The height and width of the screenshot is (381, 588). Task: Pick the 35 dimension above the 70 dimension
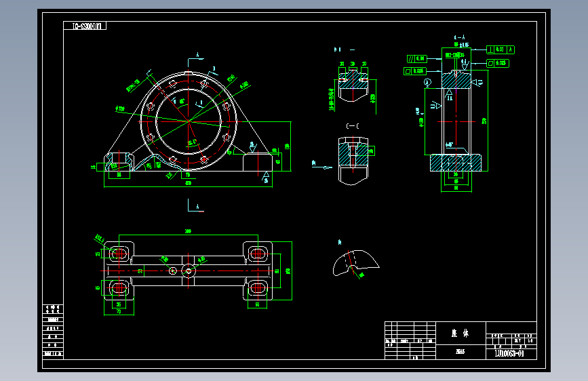coord(119,304)
